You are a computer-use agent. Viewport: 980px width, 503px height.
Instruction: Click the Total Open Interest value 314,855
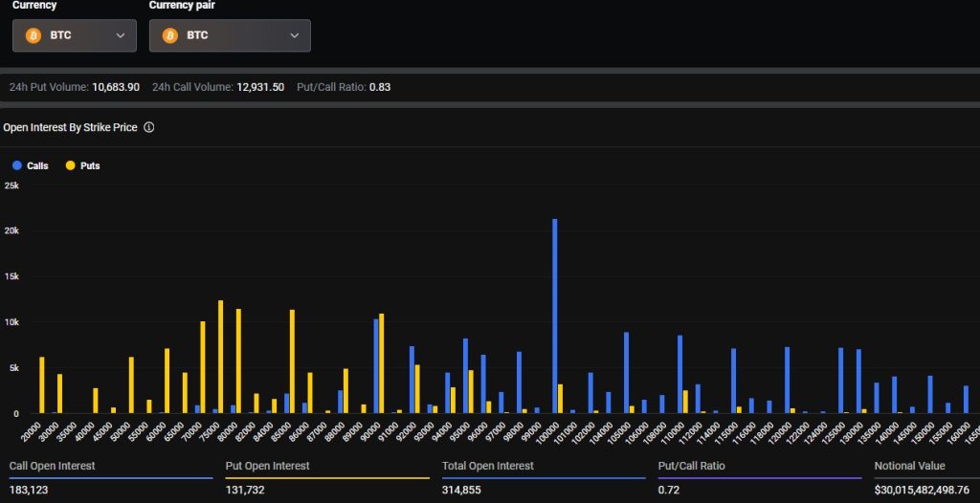click(x=462, y=489)
